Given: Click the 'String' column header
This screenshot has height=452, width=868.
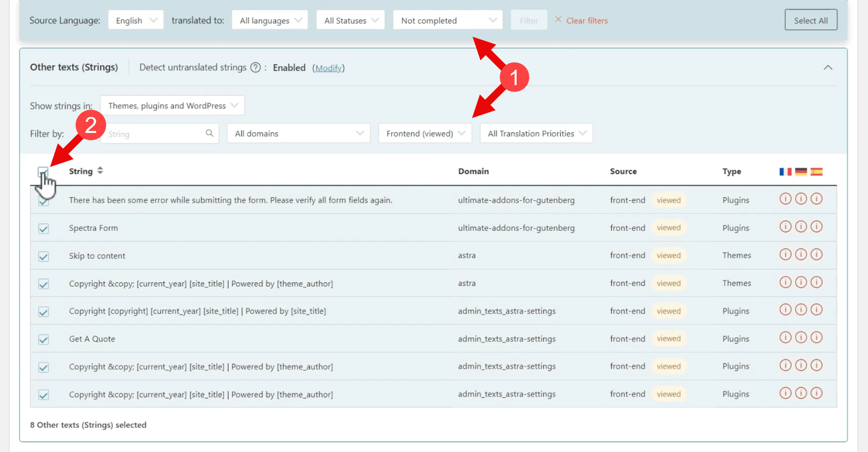Looking at the screenshot, I should tap(81, 171).
